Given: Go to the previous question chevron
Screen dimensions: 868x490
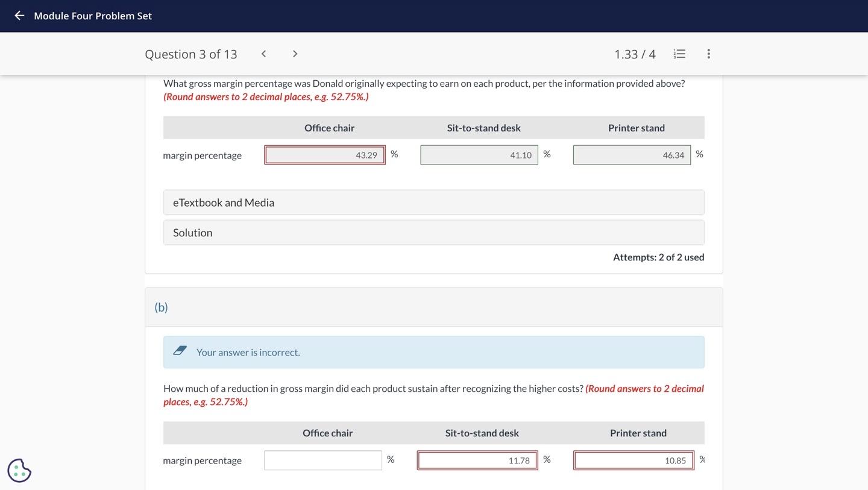Looking at the screenshot, I should (x=263, y=54).
